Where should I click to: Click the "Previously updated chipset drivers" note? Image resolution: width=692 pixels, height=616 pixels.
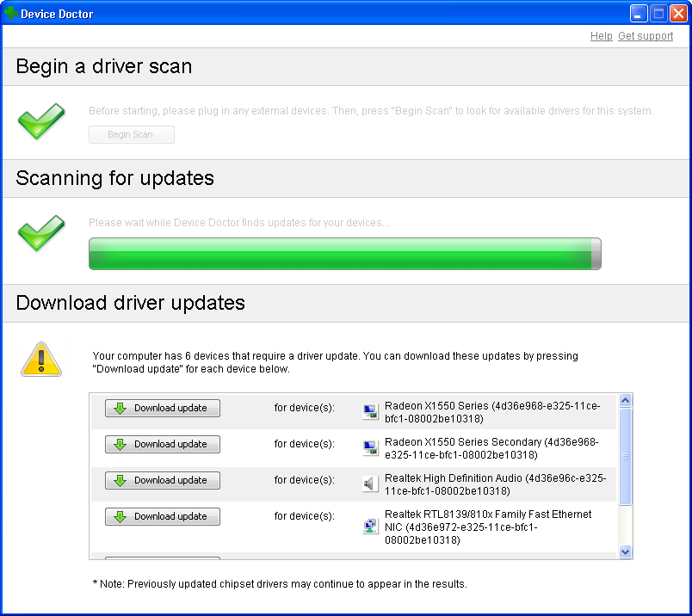pyautogui.click(x=280, y=584)
